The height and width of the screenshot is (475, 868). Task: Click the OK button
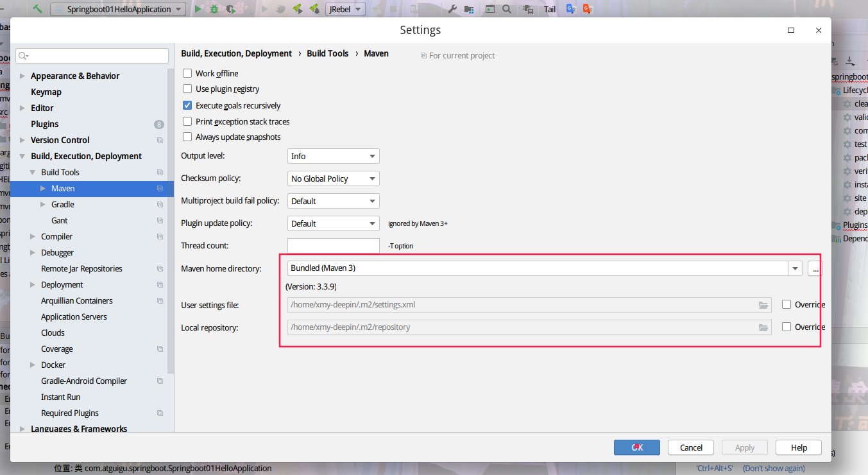tap(637, 447)
